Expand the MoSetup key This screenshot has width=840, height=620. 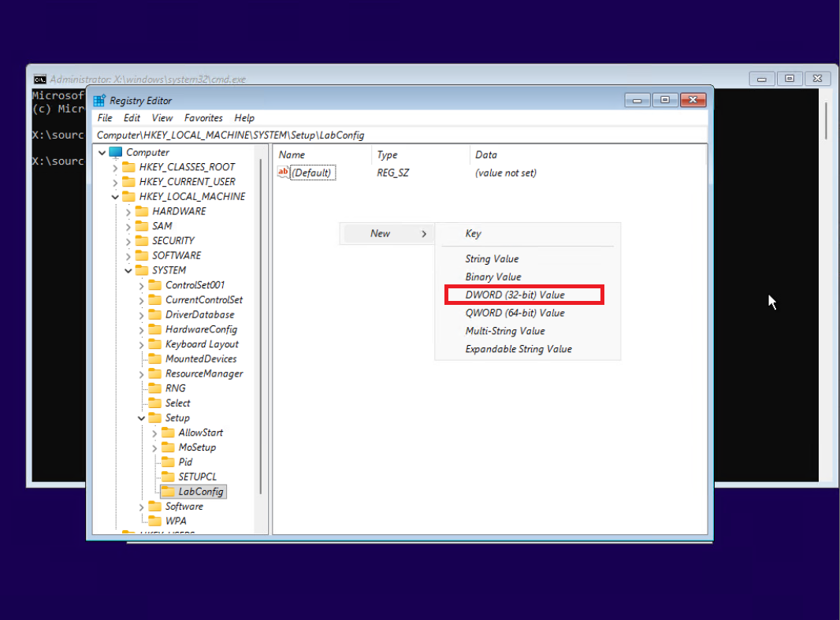coord(154,447)
